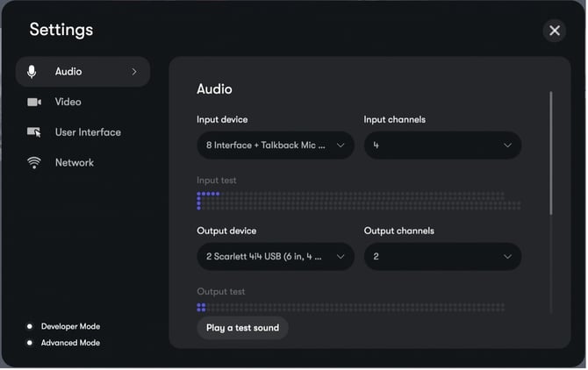
Task: Close the Settings dialog with the X
Action: coord(554,31)
